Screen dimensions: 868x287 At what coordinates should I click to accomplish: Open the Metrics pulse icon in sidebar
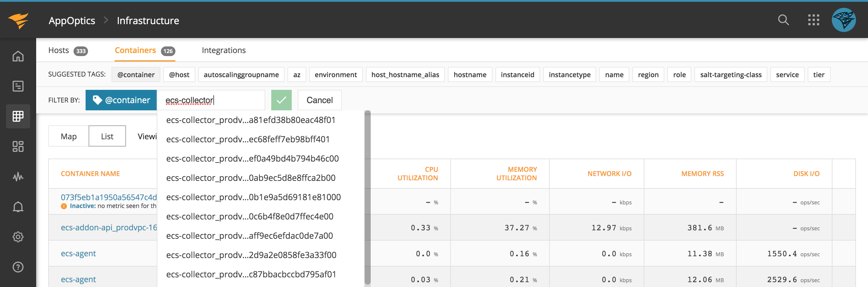[x=18, y=177]
